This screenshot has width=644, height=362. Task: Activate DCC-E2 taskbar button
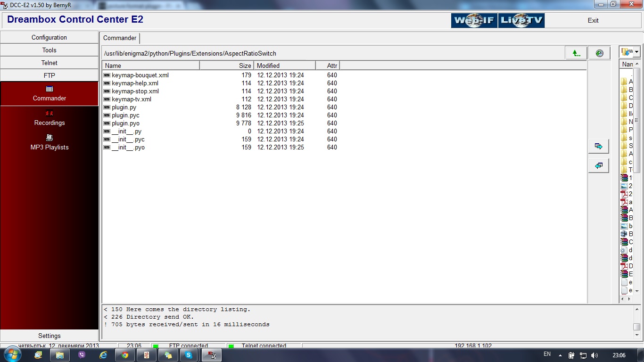[212, 355]
